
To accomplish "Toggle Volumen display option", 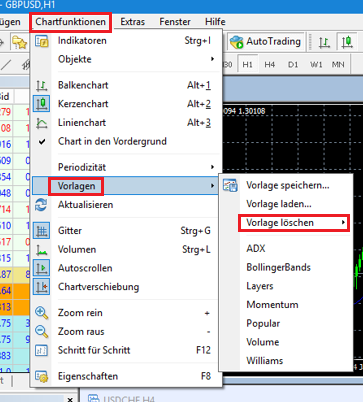I will [x=126, y=249].
